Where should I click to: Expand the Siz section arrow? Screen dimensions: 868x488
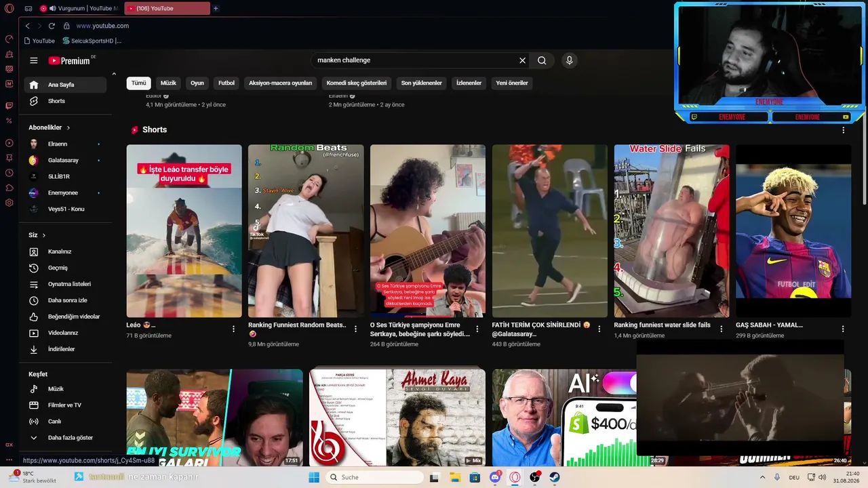[x=44, y=235]
